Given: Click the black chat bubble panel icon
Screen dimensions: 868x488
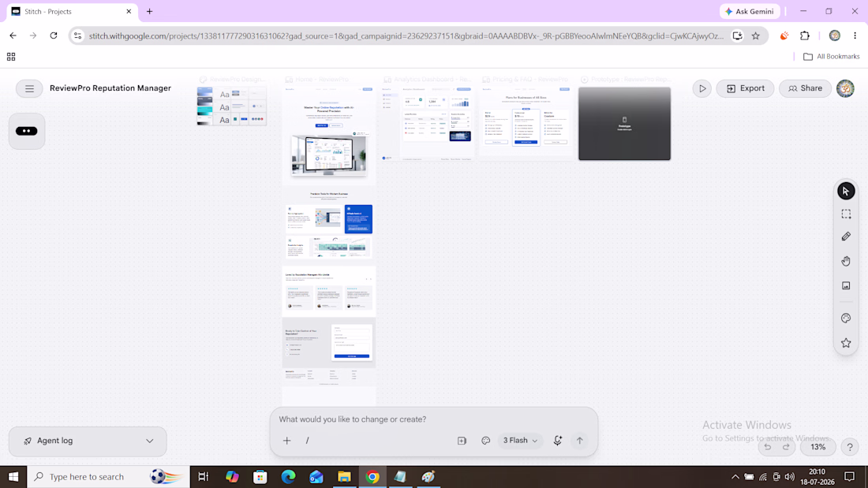Looking at the screenshot, I should point(27,131).
